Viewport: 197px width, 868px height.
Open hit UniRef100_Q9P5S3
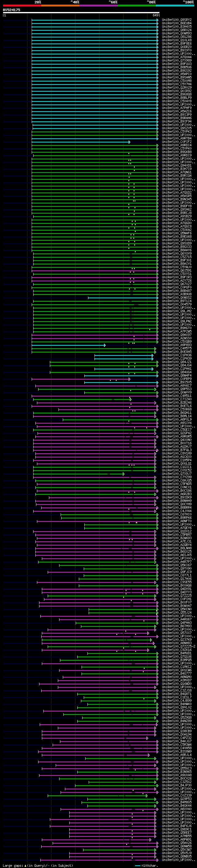(176, 389)
